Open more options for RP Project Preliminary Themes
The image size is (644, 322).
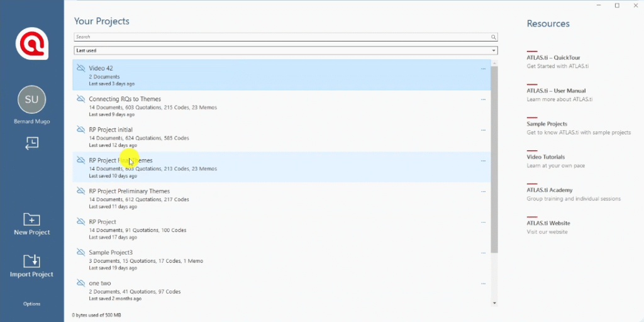[x=483, y=191]
